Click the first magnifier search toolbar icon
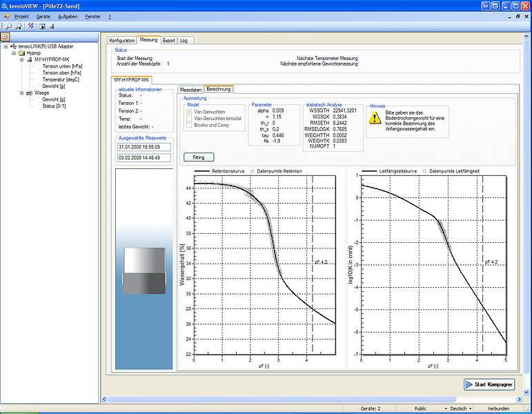The image size is (532, 414). click(9, 26)
